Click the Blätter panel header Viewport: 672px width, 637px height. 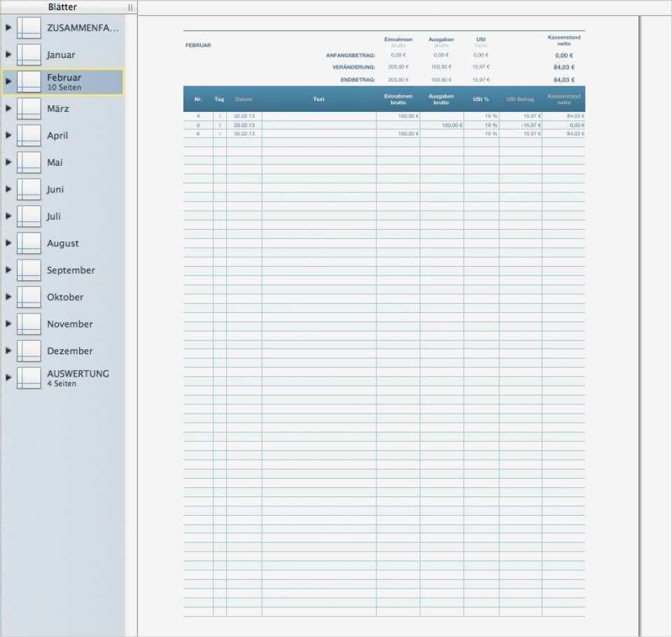(x=62, y=6)
